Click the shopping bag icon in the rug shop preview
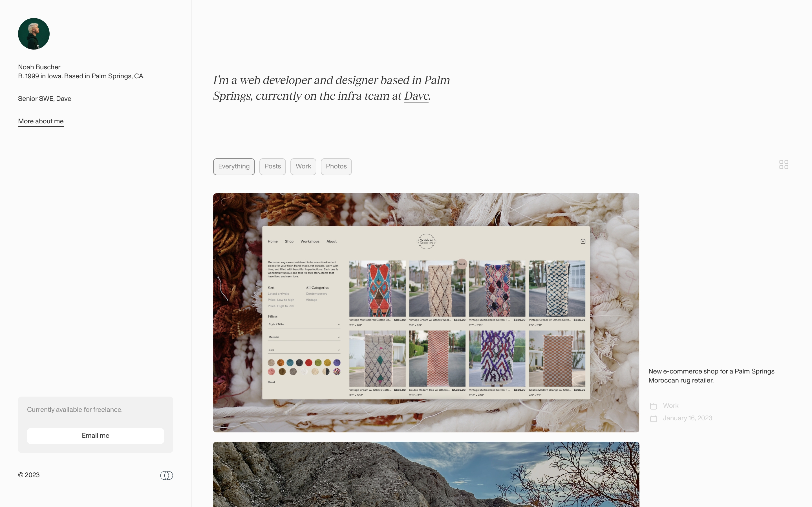812x507 pixels. pos(583,241)
